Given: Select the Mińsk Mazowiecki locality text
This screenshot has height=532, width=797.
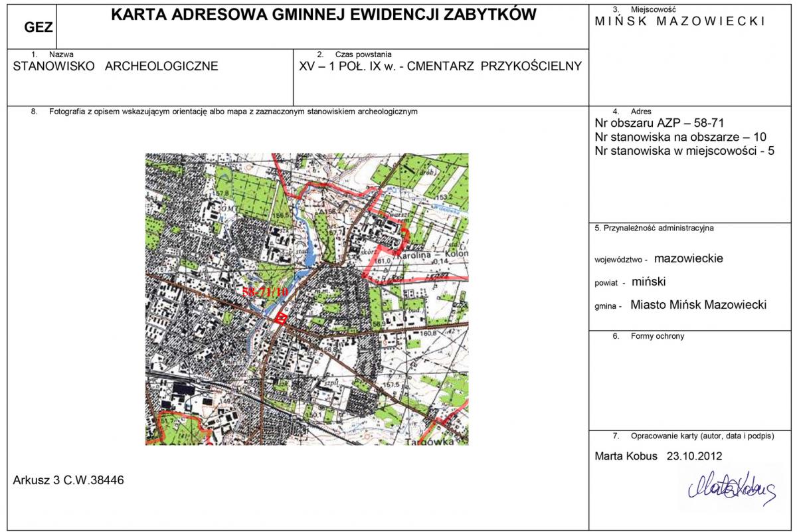Looking at the screenshot, I should (x=679, y=21).
